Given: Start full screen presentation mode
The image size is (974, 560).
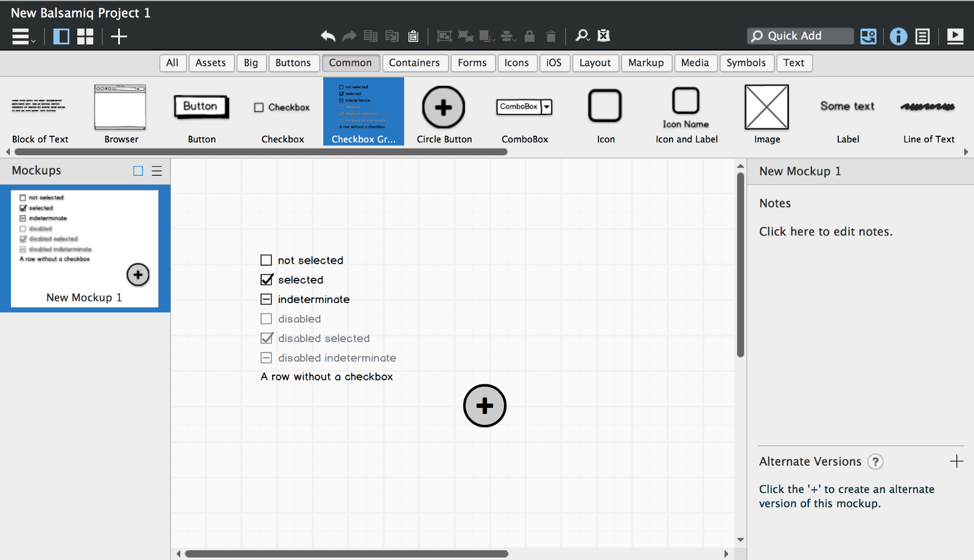Looking at the screenshot, I should (x=955, y=37).
